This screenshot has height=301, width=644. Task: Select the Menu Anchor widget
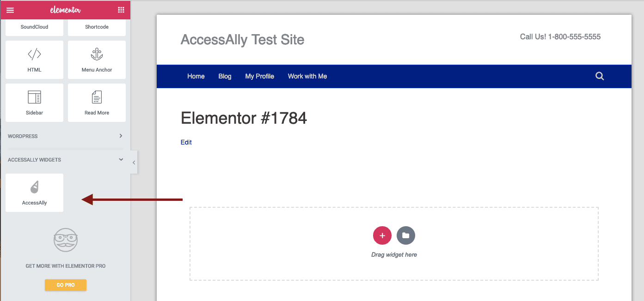(97, 60)
